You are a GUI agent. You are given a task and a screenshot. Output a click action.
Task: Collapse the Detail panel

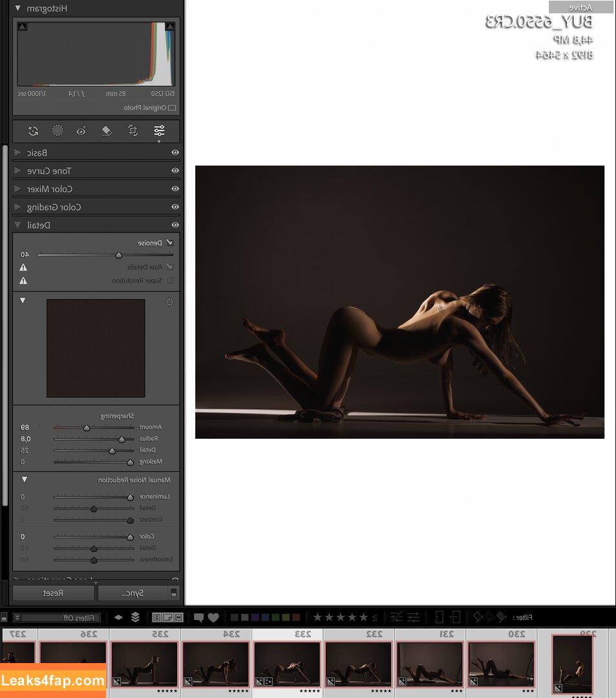pyautogui.click(x=17, y=225)
